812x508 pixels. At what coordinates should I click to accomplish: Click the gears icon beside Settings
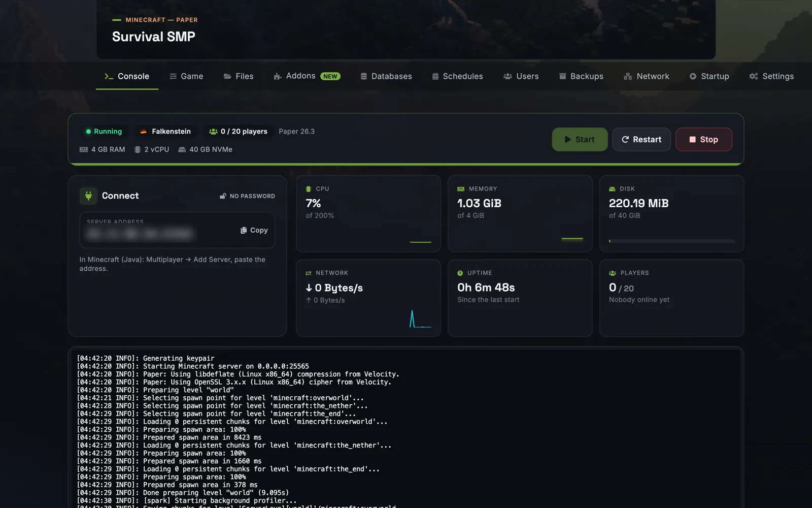click(754, 76)
